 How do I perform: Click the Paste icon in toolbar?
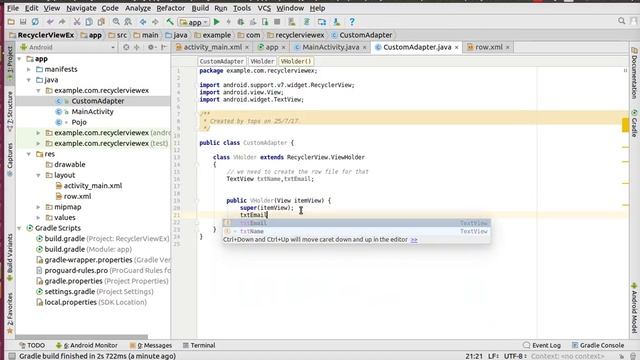101,22
